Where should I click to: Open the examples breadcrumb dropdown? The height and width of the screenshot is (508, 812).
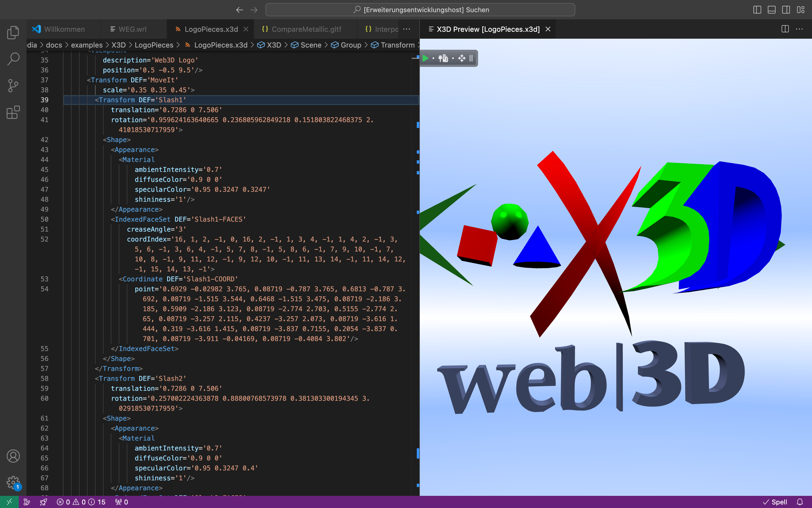(x=87, y=45)
